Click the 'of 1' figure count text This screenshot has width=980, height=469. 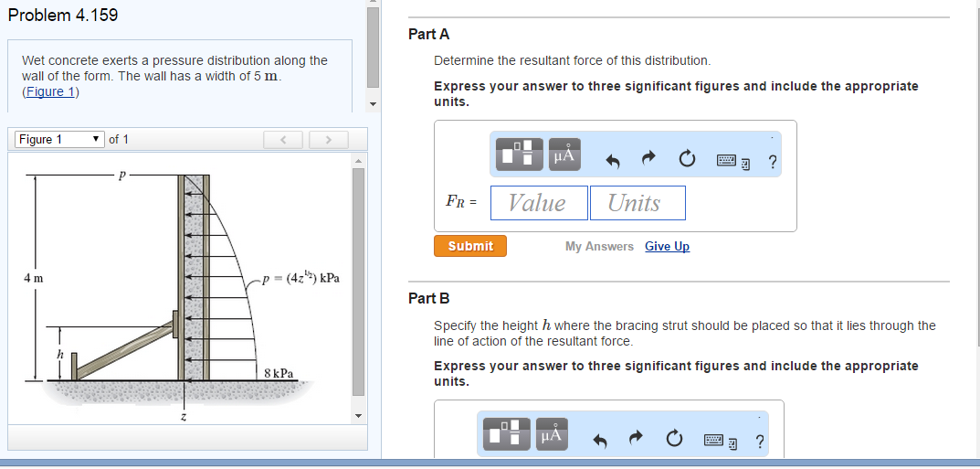point(119,140)
